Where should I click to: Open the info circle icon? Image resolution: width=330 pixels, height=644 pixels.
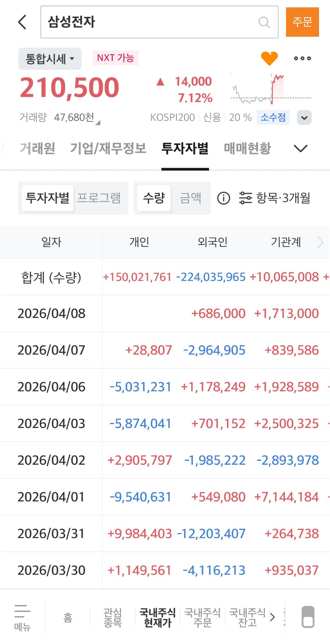pyautogui.click(x=223, y=198)
